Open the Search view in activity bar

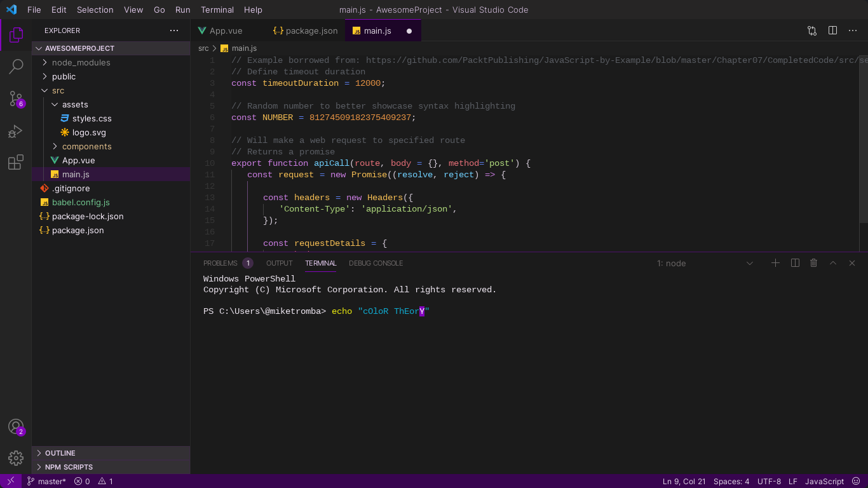pyautogui.click(x=16, y=65)
